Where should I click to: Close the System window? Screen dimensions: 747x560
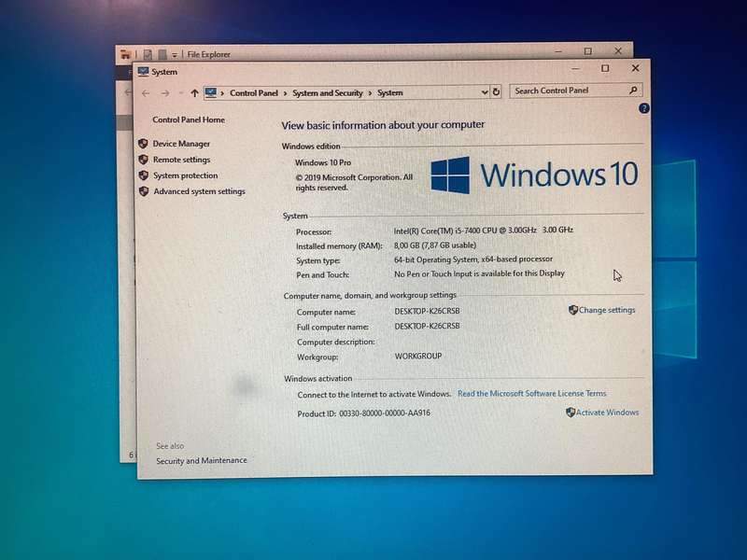click(x=635, y=68)
